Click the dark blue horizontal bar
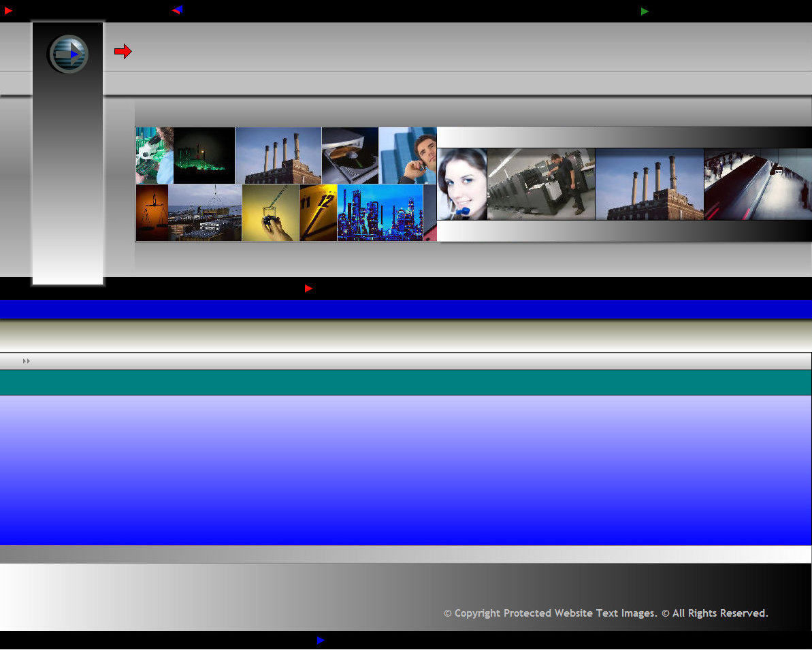 (406, 310)
